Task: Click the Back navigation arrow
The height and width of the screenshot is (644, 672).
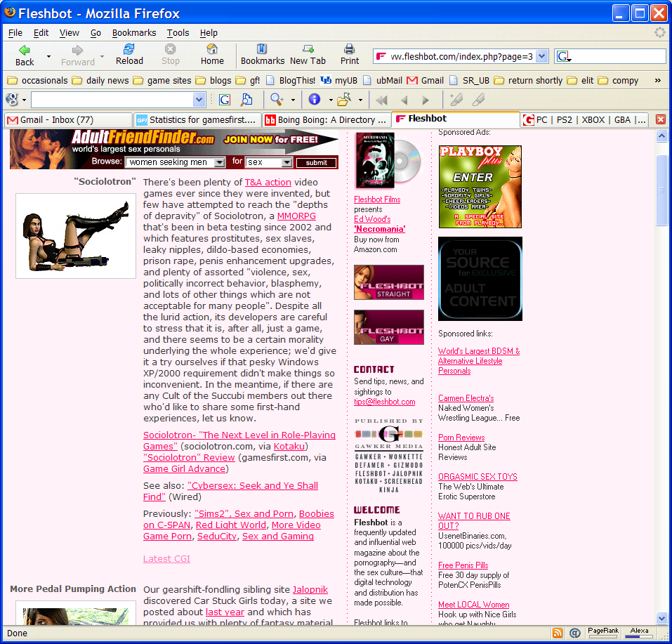Action: pos(25,51)
